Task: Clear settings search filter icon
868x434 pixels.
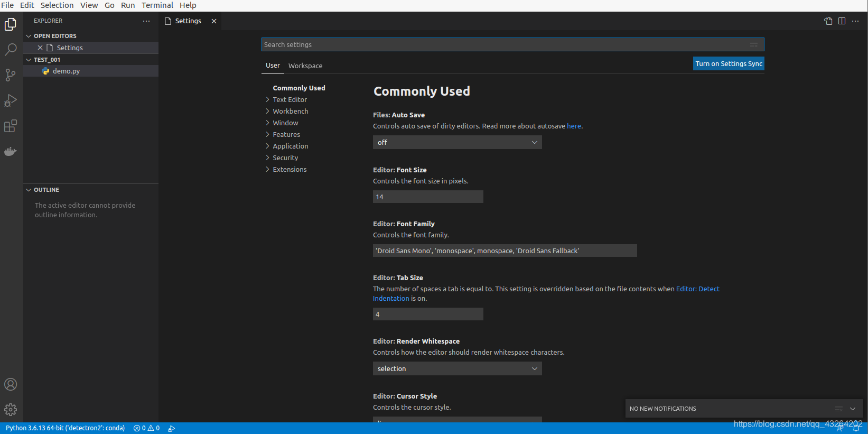Action: point(754,44)
